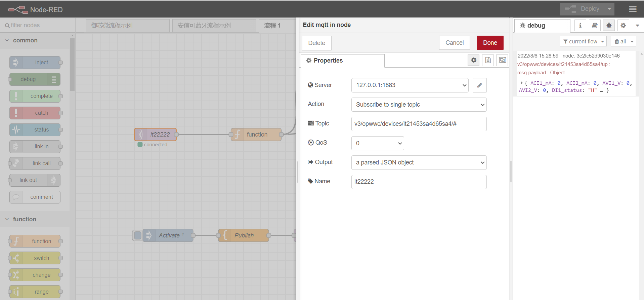Switch to the 安信可蓝牙流程示例 flow tab

[x=214, y=26]
